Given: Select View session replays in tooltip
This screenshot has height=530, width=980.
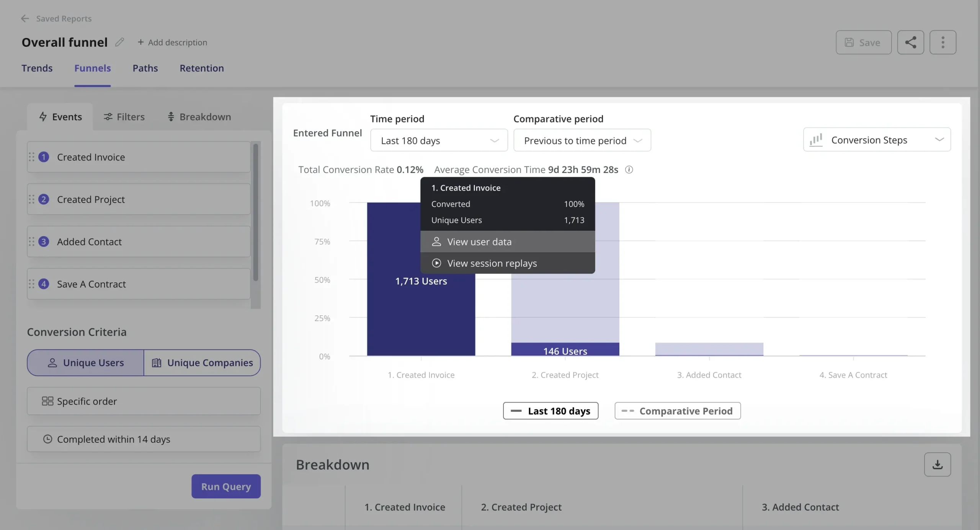Looking at the screenshot, I should click(492, 263).
